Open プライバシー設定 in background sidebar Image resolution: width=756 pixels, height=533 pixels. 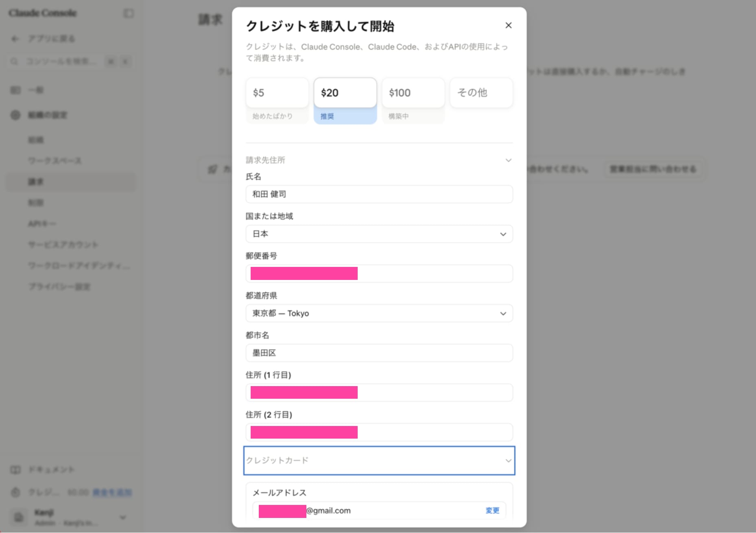(59, 287)
